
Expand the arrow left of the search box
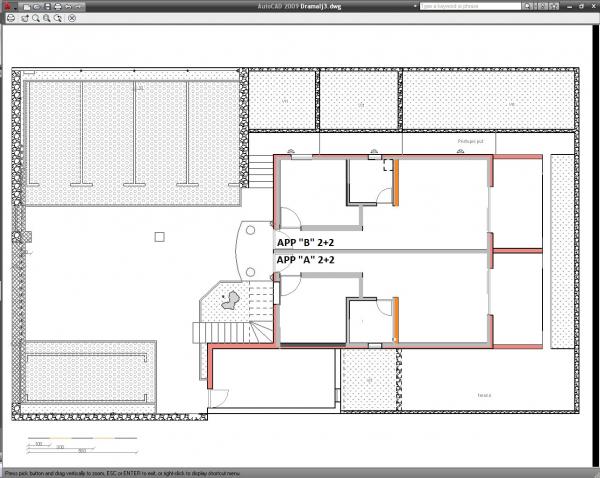point(415,6)
